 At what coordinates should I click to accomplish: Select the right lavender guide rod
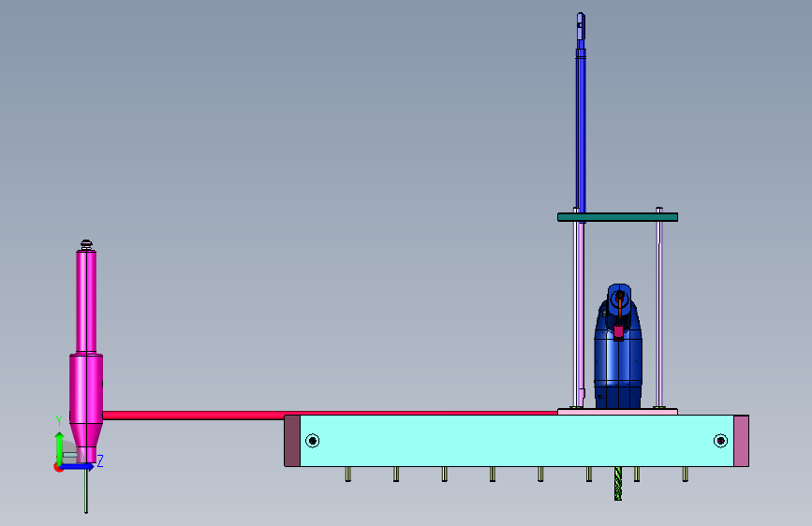[x=658, y=308]
